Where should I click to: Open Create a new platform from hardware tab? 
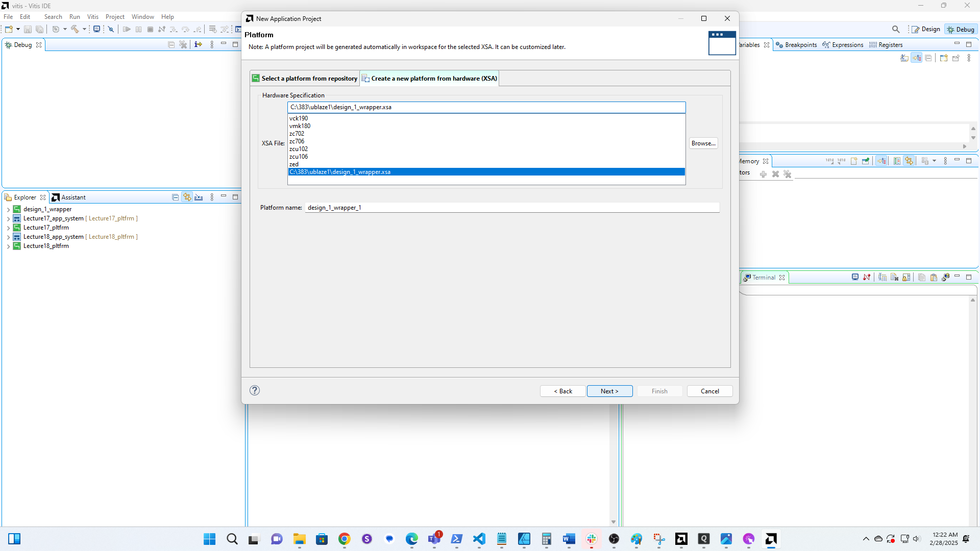coord(429,79)
